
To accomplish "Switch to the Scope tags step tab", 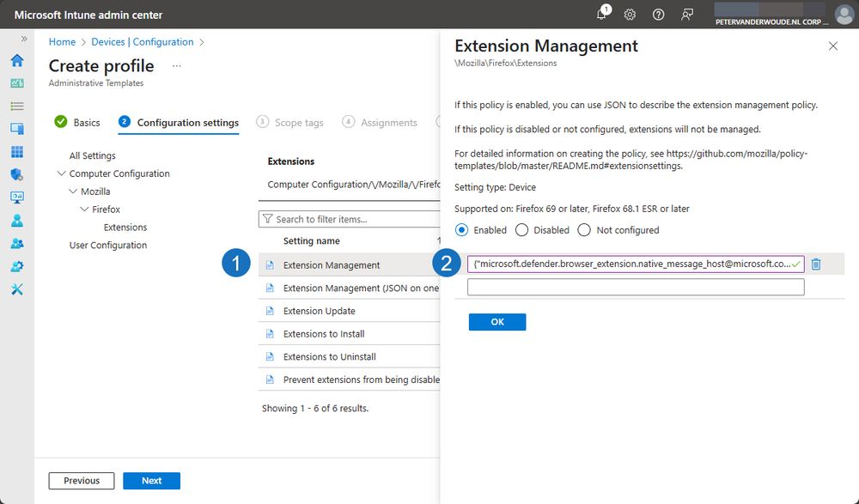I will tap(289, 122).
